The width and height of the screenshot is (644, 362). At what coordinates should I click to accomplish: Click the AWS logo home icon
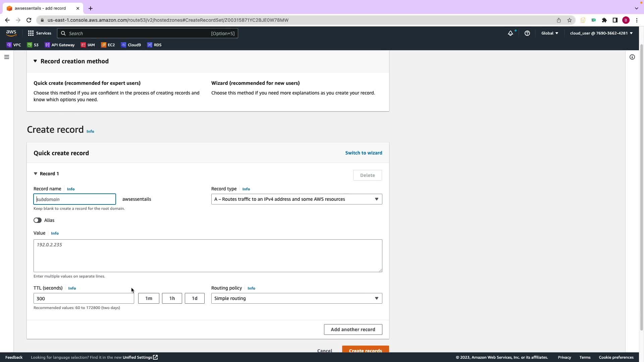click(11, 33)
